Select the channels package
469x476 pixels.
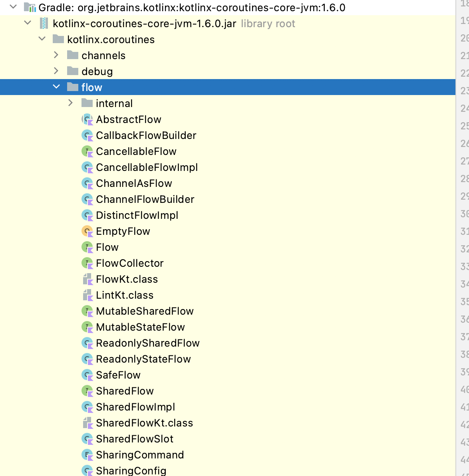[103, 56]
